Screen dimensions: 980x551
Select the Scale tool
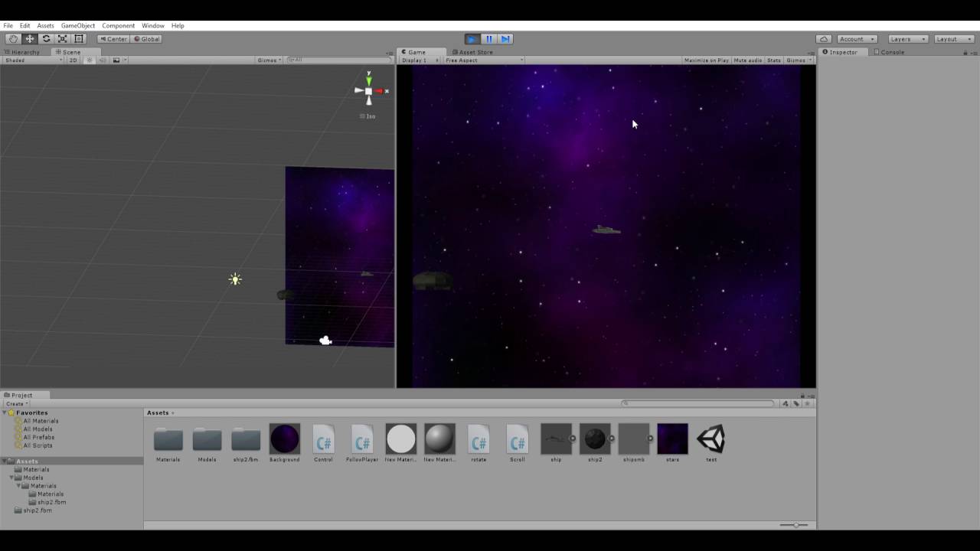[x=62, y=39]
